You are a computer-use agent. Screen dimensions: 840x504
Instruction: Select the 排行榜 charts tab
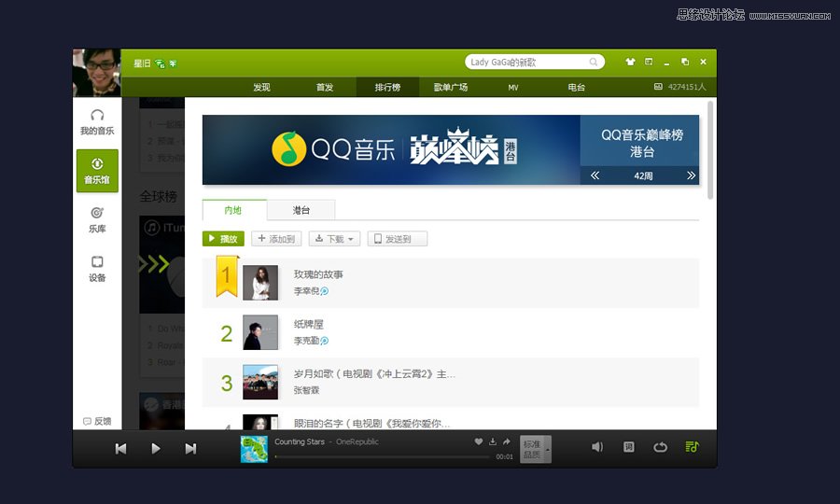coord(387,87)
